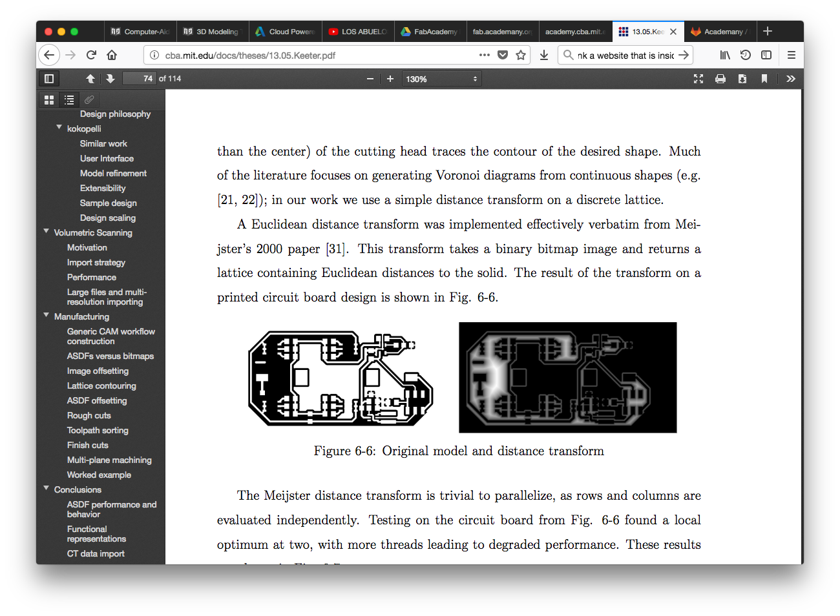The height and width of the screenshot is (616, 840).
Task: Collapse the Manufacturing outline section
Action: click(x=46, y=315)
